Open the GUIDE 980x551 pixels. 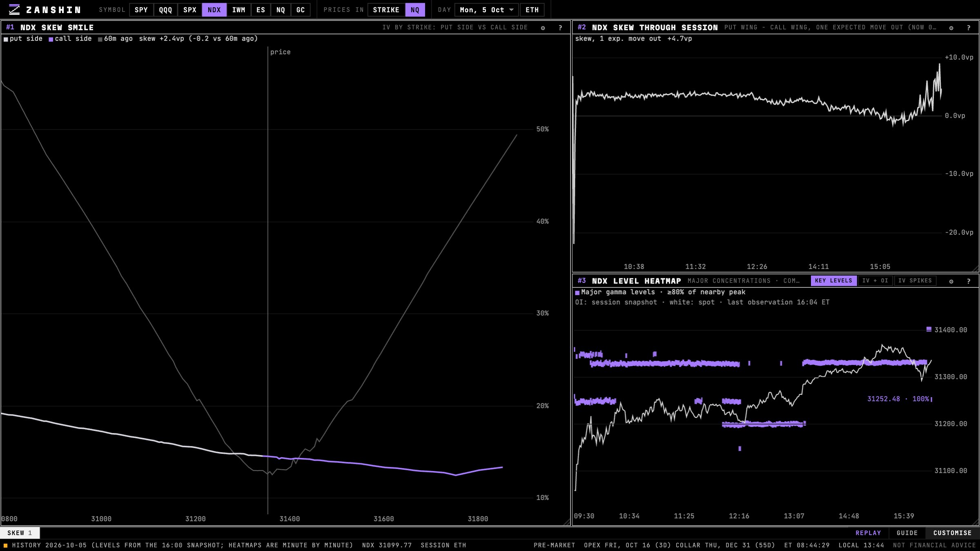[907, 533]
